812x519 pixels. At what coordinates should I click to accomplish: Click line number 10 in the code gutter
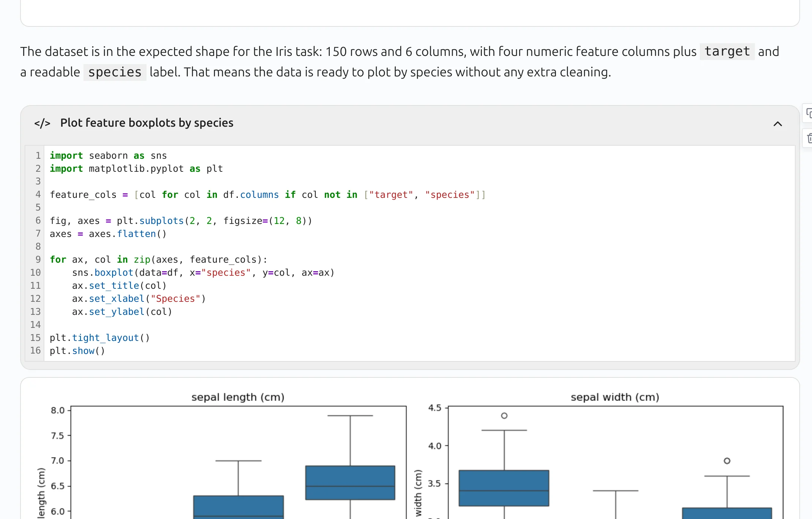click(x=35, y=272)
